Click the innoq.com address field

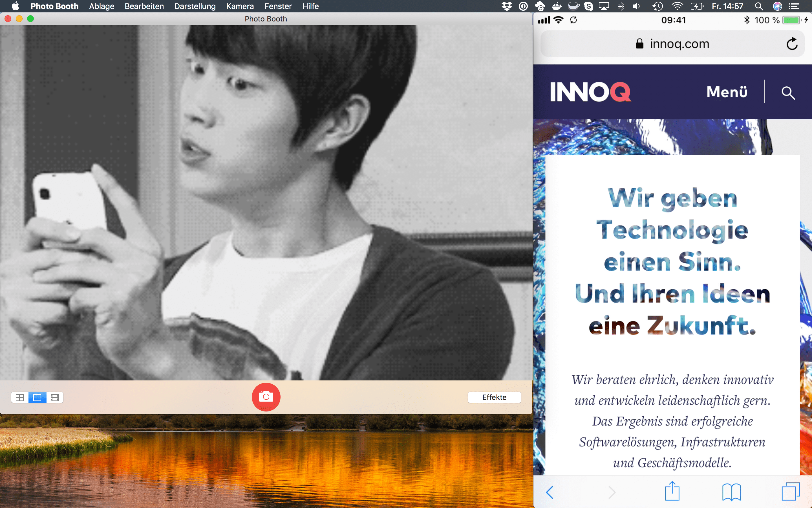coord(672,44)
